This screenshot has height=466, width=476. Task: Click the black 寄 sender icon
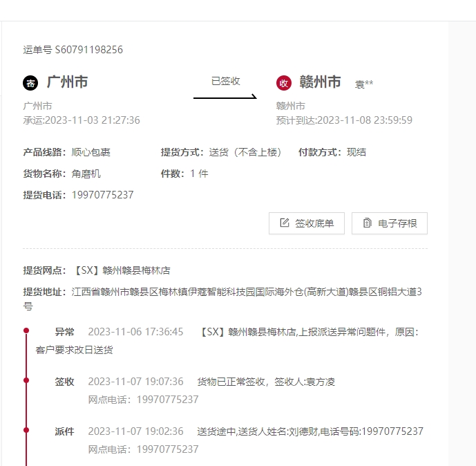pos(30,83)
